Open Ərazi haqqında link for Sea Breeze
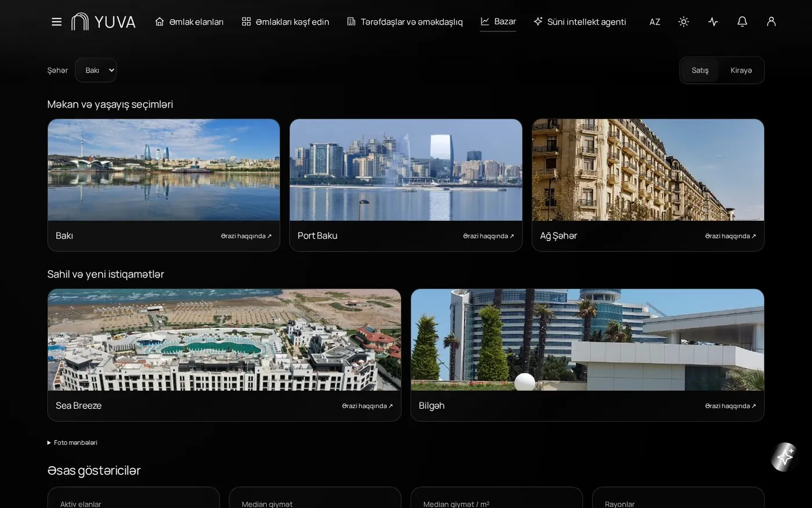 (x=367, y=406)
